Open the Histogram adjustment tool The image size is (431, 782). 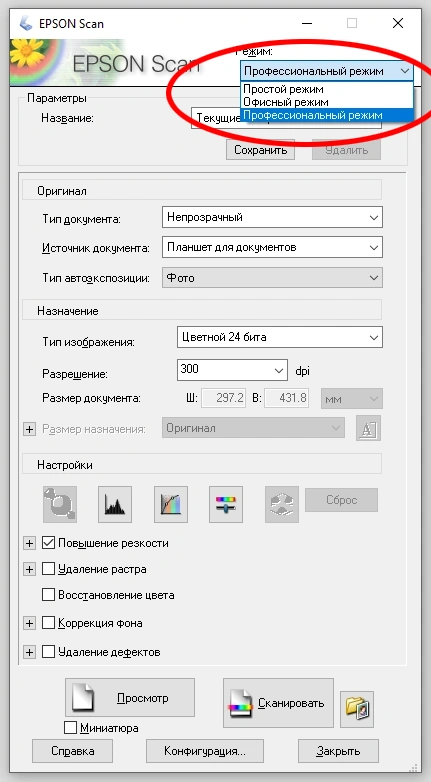tap(115, 504)
